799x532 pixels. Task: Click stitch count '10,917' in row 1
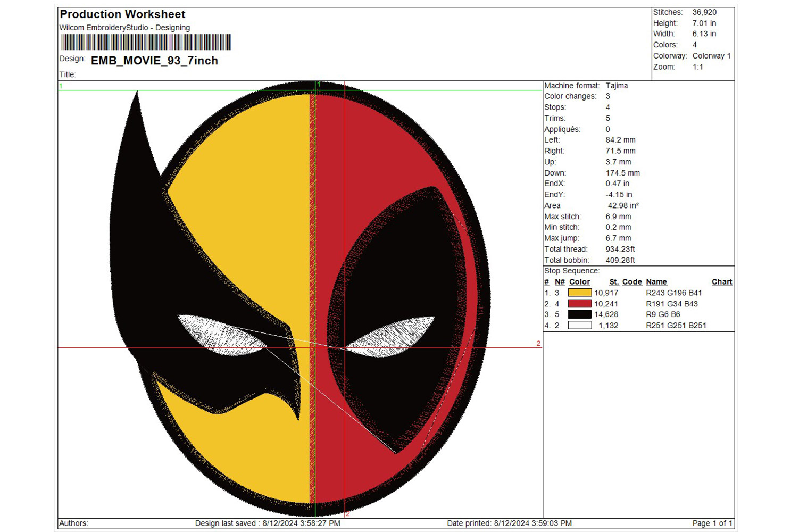click(x=606, y=293)
